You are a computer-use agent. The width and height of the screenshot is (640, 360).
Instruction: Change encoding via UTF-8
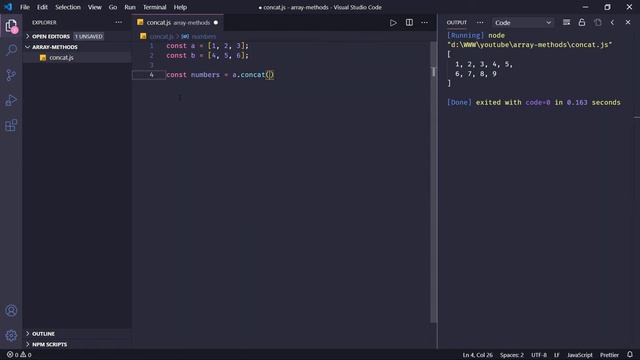tap(539, 355)
